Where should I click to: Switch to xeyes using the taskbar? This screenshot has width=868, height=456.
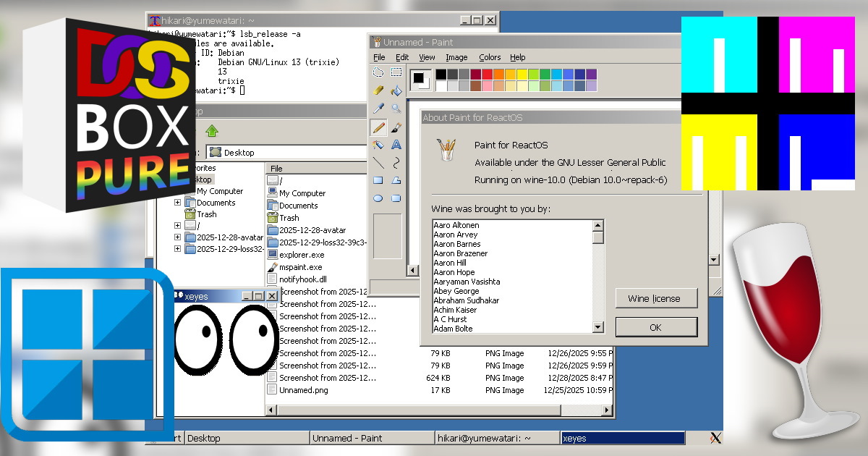(x=622, y=438)
